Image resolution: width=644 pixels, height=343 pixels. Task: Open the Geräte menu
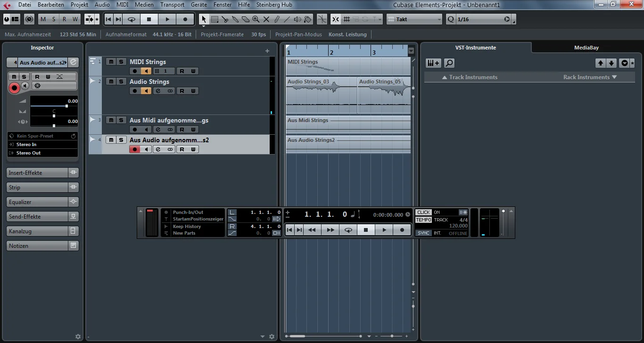click(199, 5)
